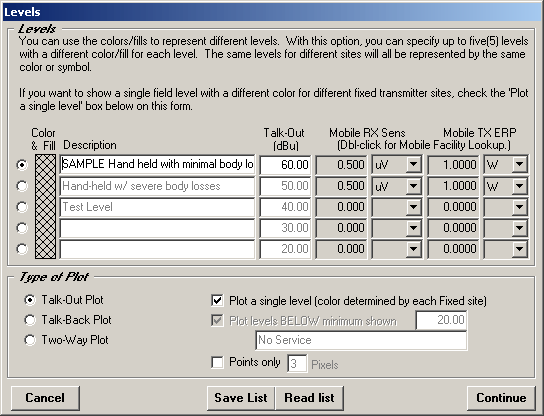The width and height of the screenshot is (544, 416).
Task: Choose the Talk-Back Plot option
Action: coord(30,320)
